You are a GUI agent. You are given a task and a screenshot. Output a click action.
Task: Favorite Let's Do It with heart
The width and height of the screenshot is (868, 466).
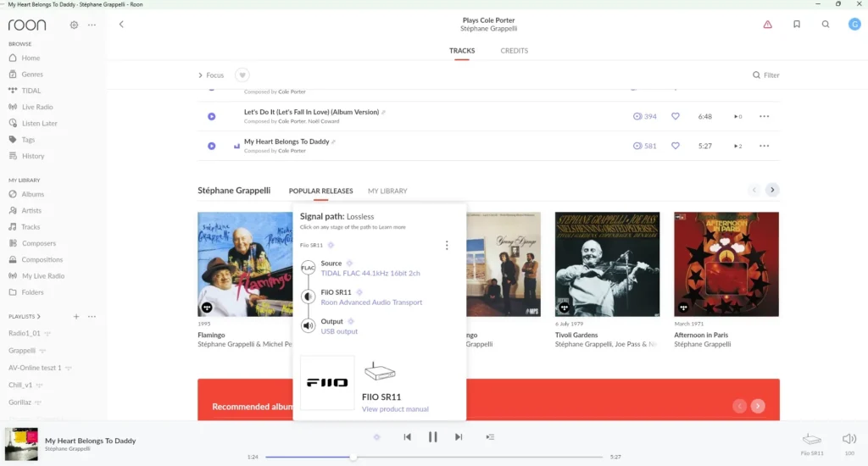click(676, 116)
